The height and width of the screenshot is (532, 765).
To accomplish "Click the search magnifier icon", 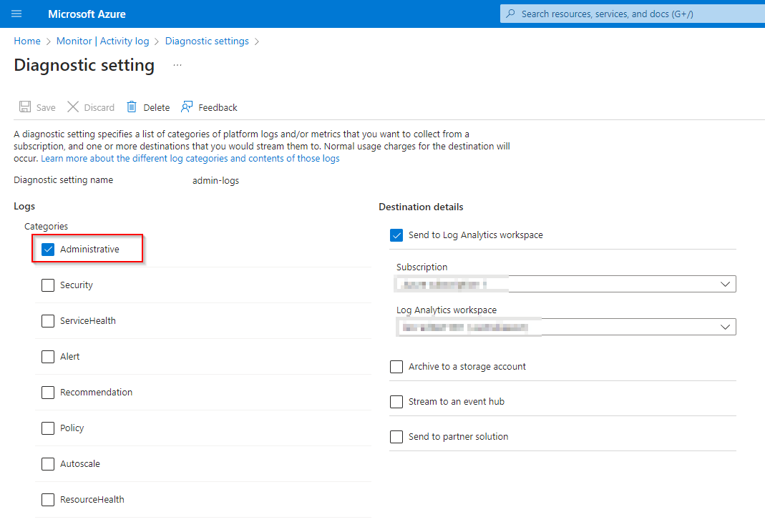I will point(510,14).
